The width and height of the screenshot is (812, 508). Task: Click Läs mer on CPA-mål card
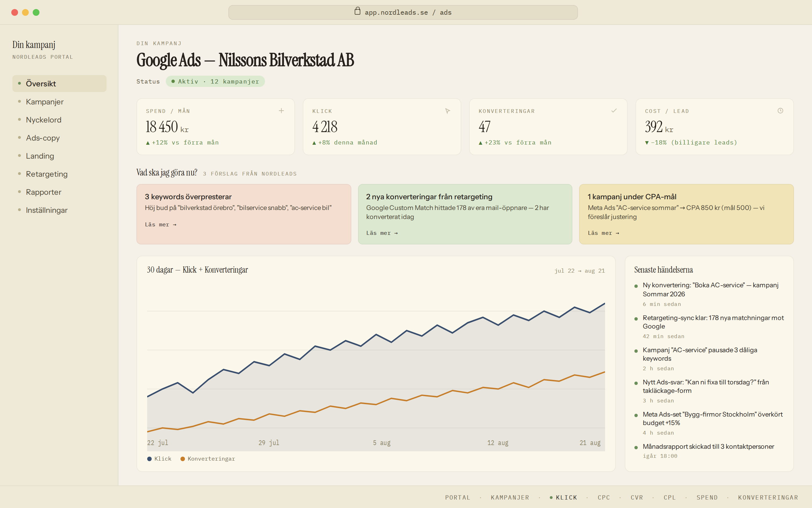point(603,233)
